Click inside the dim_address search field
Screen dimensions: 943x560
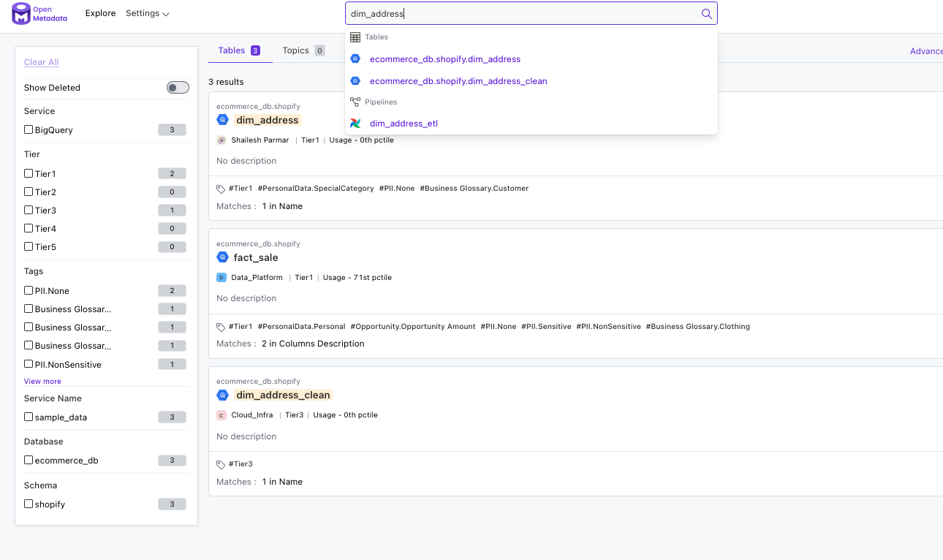point(512,12)
